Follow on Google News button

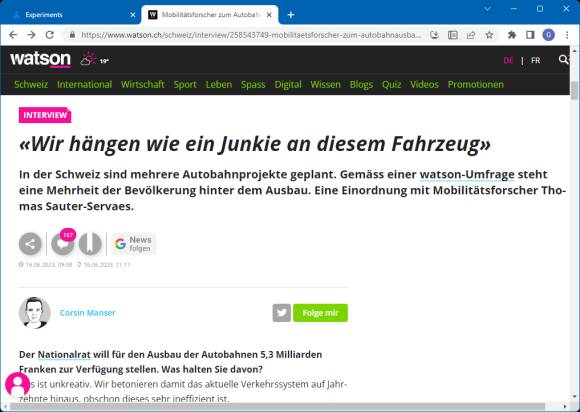[134, 244]
